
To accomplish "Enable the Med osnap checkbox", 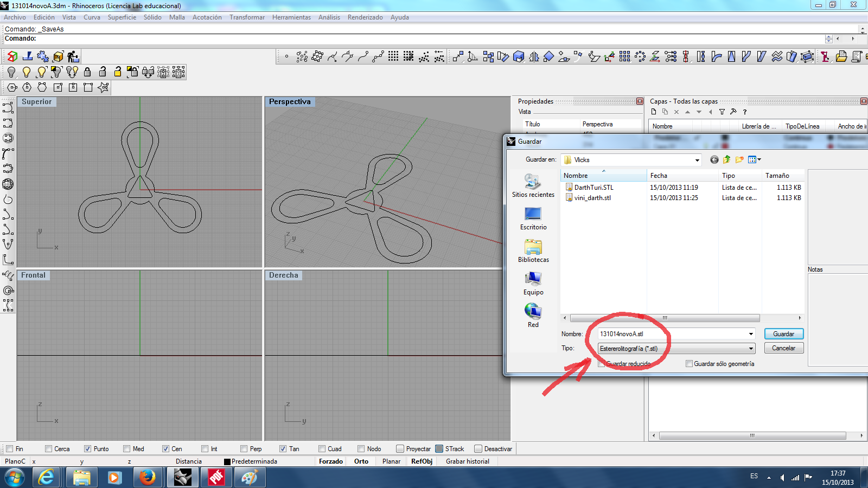I will coord(127,448).
